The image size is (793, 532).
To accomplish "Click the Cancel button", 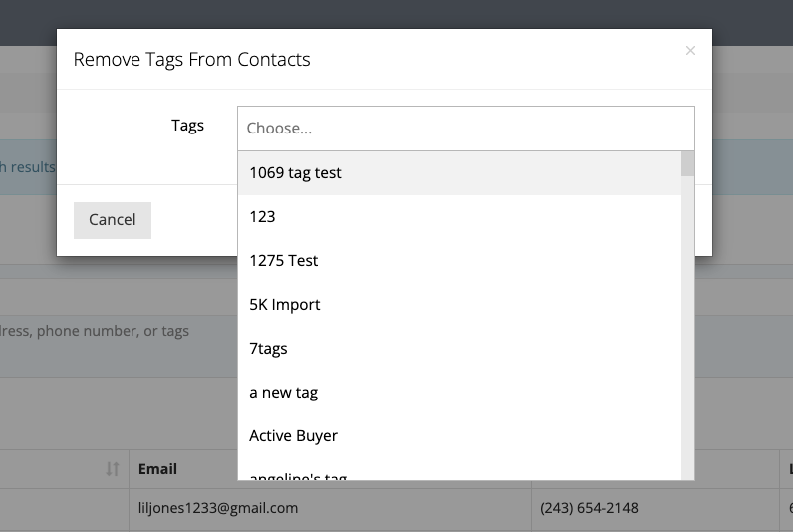I will 113,220.
